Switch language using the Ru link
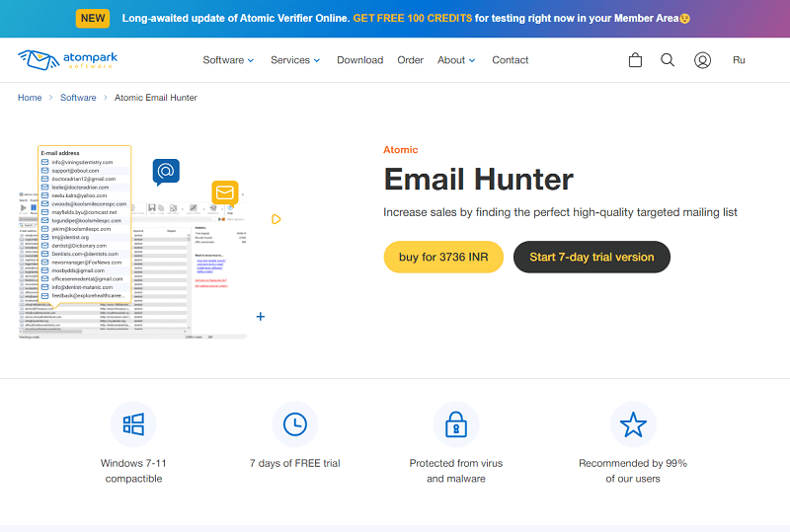The image size is (790, 532). coord(739,60)
